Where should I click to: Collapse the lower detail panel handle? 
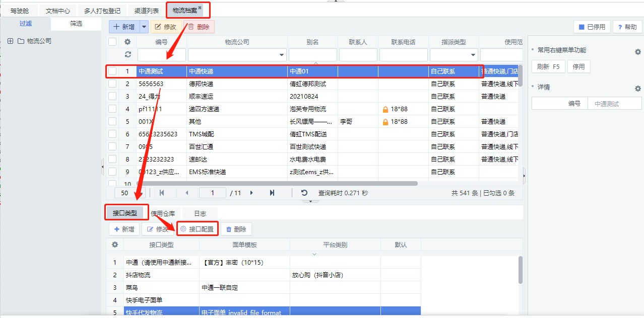tap(310, 202)
